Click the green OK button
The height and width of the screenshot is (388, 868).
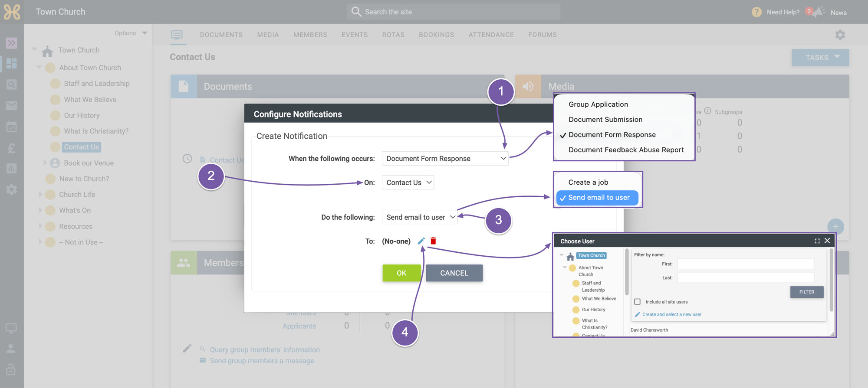click(401, 273)
